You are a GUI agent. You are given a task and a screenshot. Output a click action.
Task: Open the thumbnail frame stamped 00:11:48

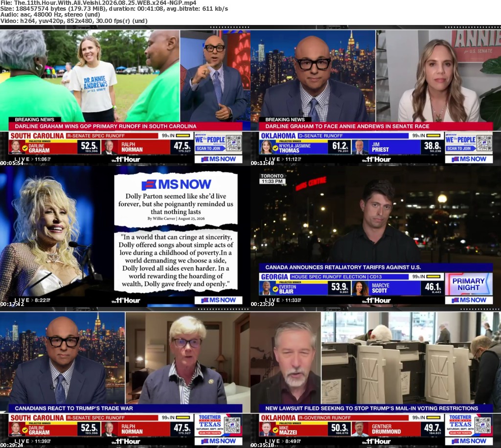(376, 95)
